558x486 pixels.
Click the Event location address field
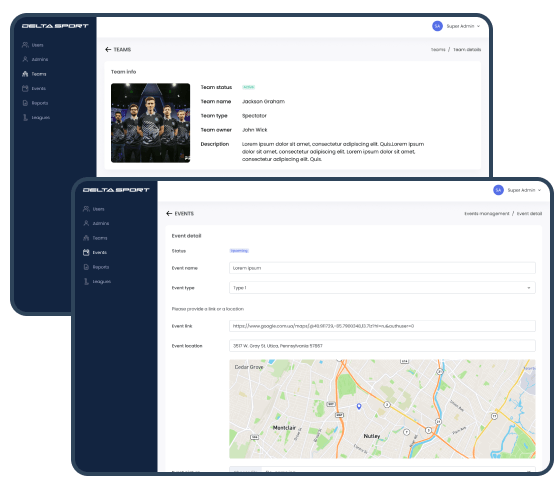pyautogui.click(x=382, y=346)
